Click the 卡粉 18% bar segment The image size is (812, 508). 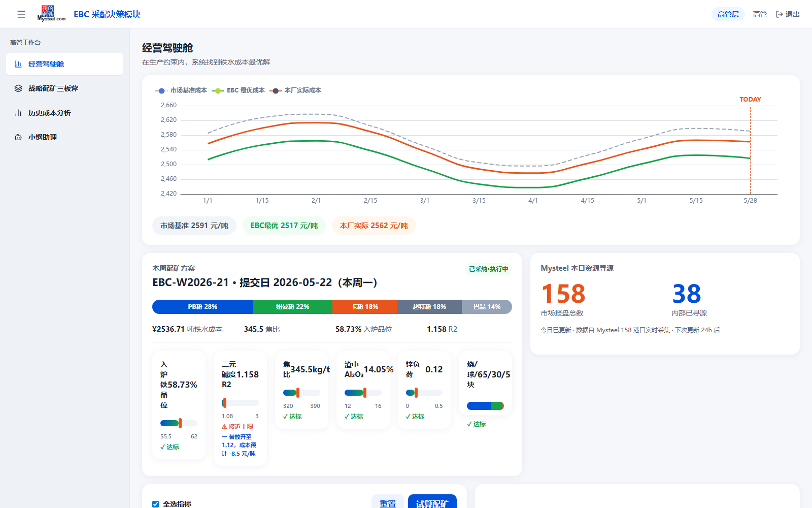click(364, 307)
